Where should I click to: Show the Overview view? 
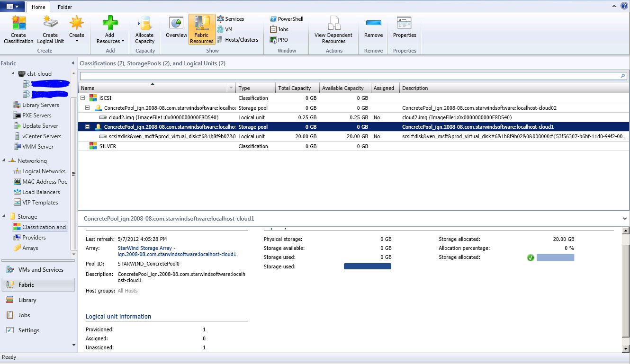coord(176,27)
